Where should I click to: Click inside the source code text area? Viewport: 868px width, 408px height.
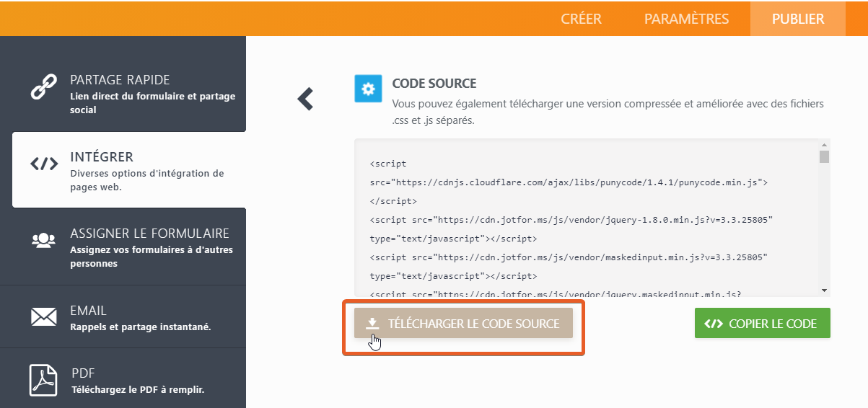pos(587,218)
